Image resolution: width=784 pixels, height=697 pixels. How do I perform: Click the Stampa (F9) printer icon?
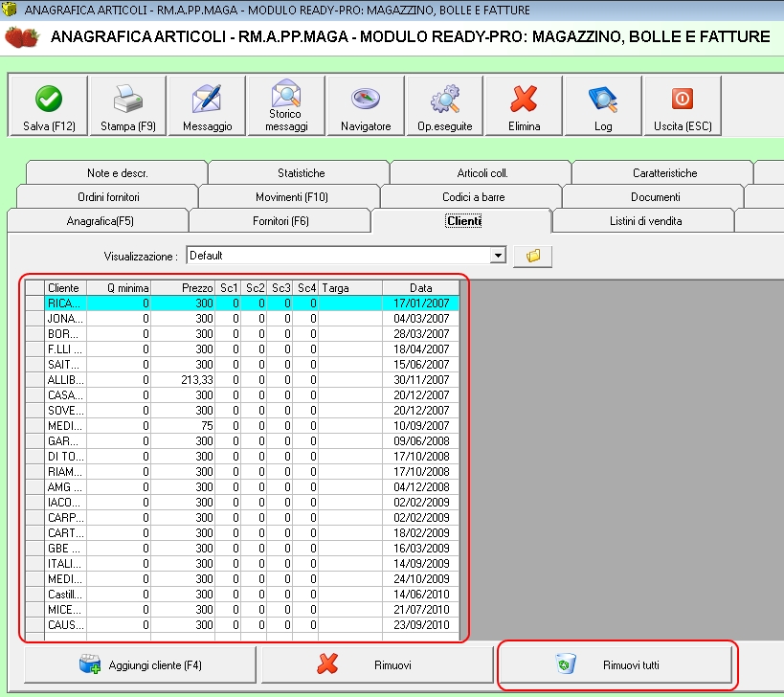128,99
